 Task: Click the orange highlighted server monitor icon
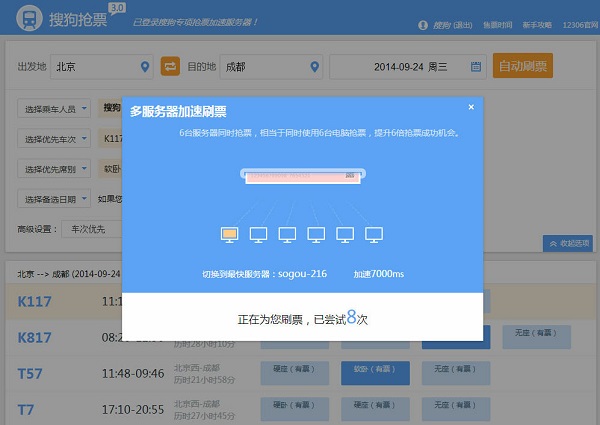click(x=230, y=234)
